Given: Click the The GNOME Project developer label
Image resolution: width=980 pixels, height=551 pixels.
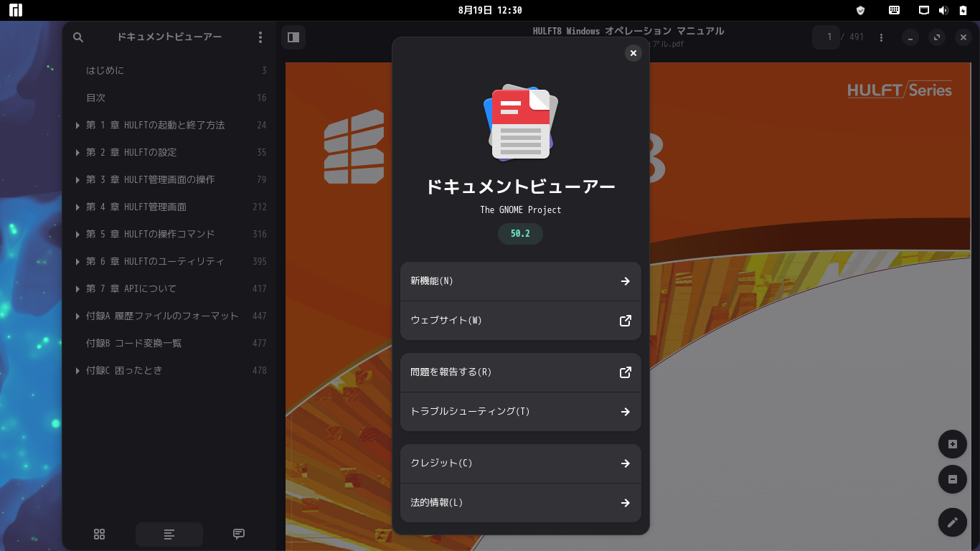Looking at the screenshot, I should [x=521, y=210].
